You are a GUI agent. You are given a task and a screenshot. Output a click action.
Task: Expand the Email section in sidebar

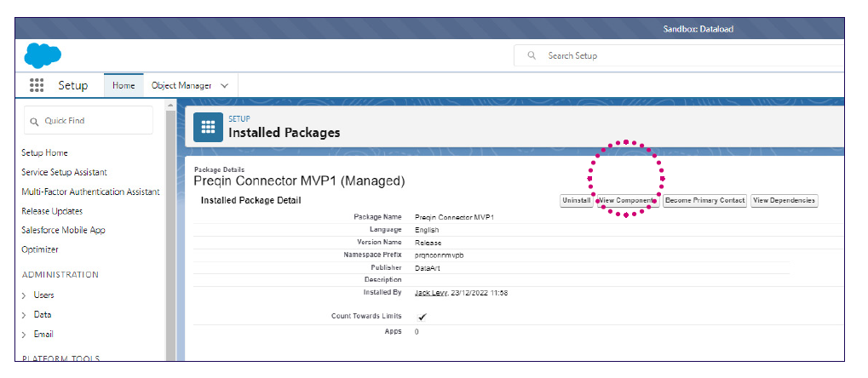(24, 335)
